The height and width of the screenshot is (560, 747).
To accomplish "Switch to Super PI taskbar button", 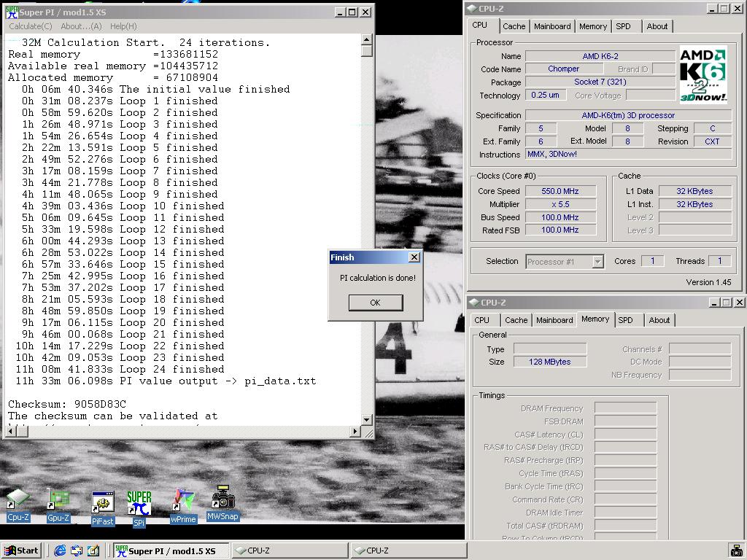I will click(x=171, y=551).
